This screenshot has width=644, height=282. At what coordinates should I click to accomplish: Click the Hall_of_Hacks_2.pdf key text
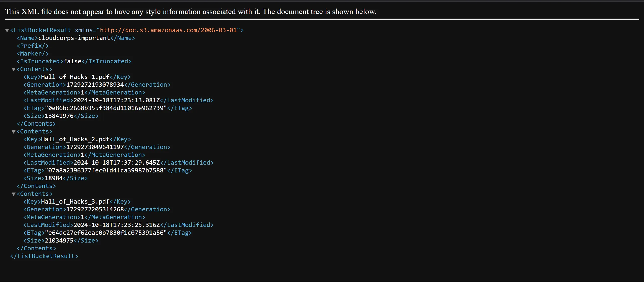tap(75, 139)
